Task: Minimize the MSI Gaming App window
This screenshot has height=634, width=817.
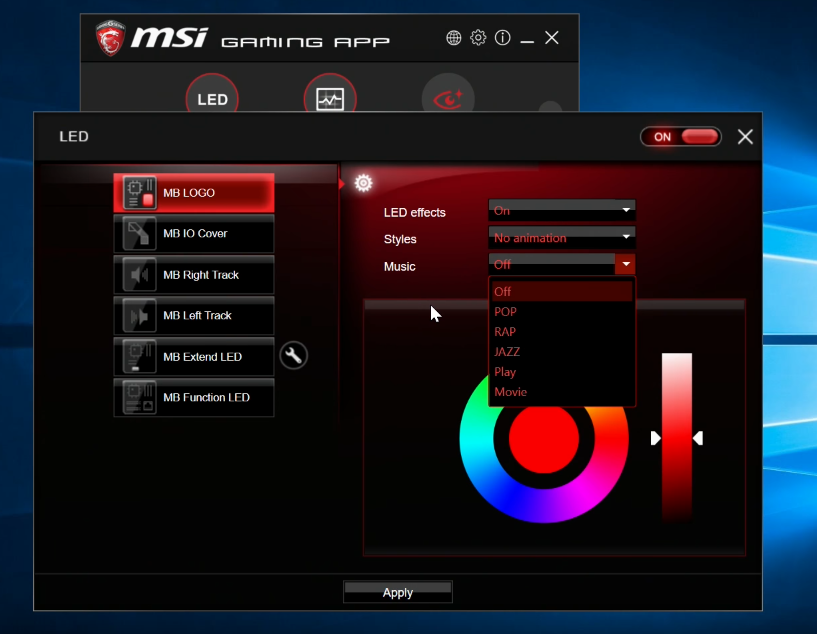Action: pyautogui.click(x=527, y=41)
